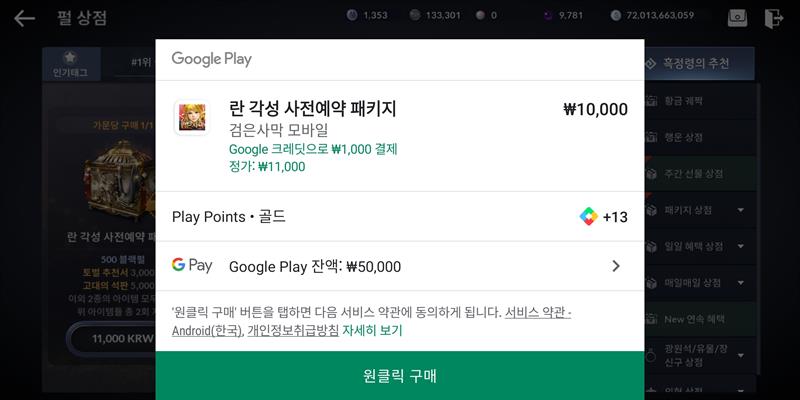Screen dimensions: 800x400
Task: Expand the 일일 혜택 상점 dropdown arrow
Action: (740, 246)
